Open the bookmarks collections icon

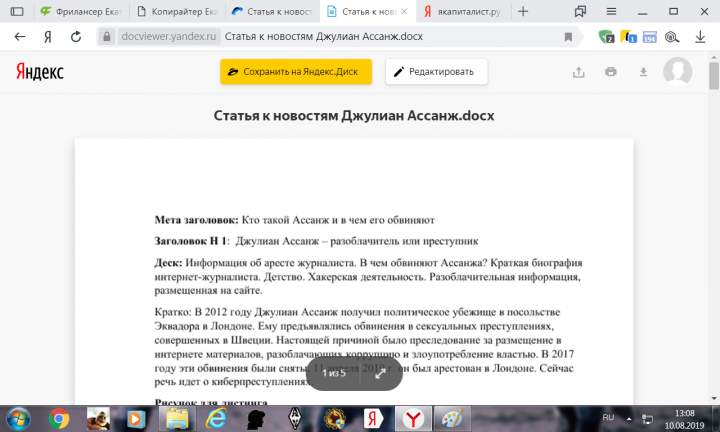[x=580, y=11]
